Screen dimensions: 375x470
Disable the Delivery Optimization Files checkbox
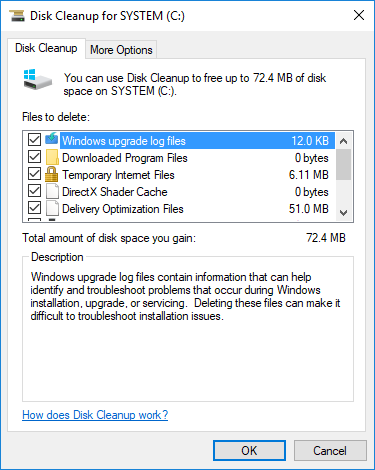point(34,208)
